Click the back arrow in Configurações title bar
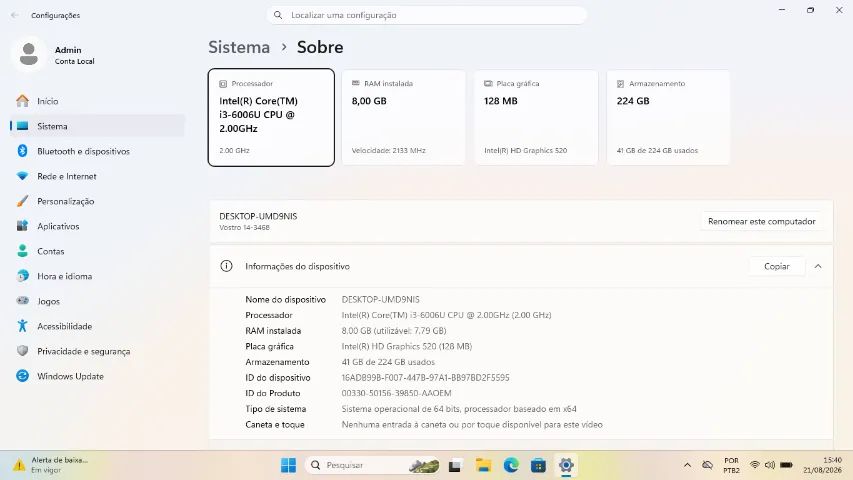The height and width of the screenshot is (480, 853). 15,15
